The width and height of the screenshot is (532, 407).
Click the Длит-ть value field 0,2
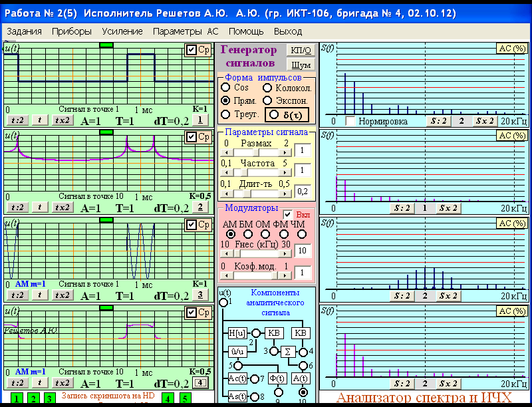[303, 192]
